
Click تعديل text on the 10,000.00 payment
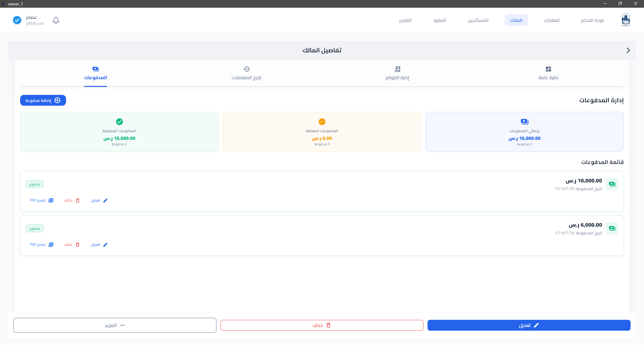point(96,200)
